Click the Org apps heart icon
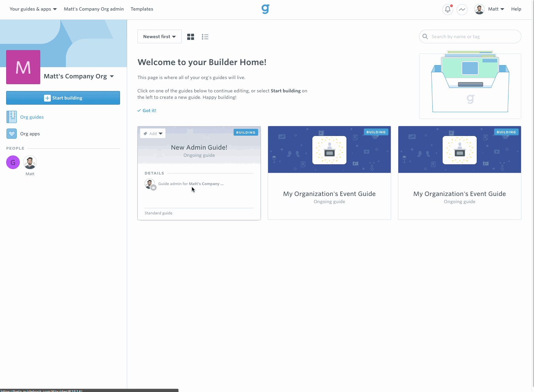534x392 pixels. [12, 134]
